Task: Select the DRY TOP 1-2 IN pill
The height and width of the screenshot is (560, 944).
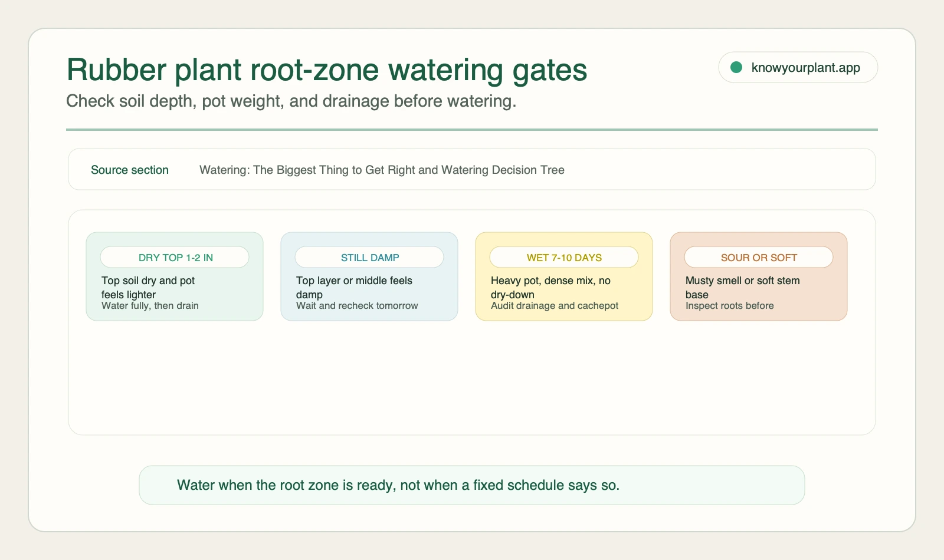Action: coord(175,257)
